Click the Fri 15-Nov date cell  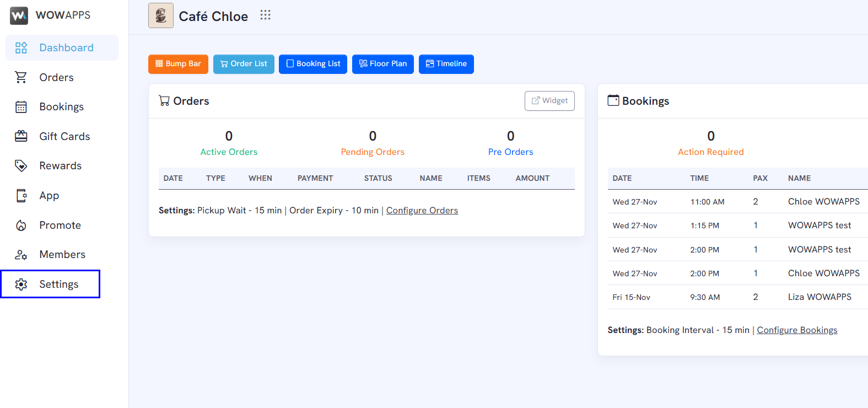coord(632,298)
